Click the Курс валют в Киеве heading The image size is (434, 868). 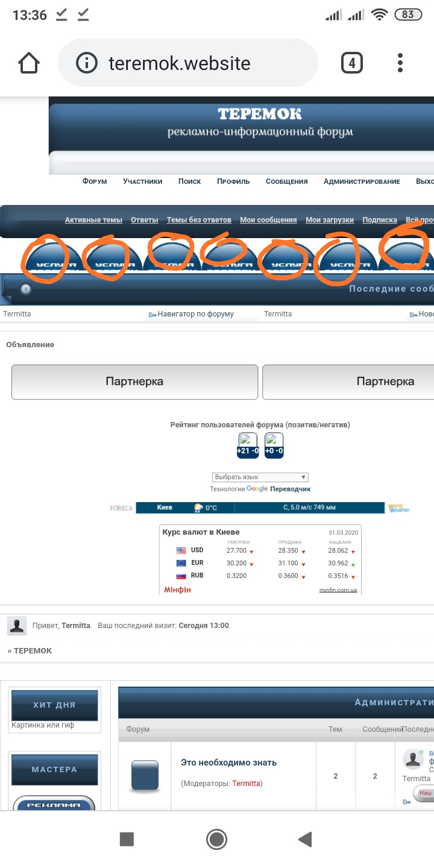pyautogui.click(x=201, y=532)
